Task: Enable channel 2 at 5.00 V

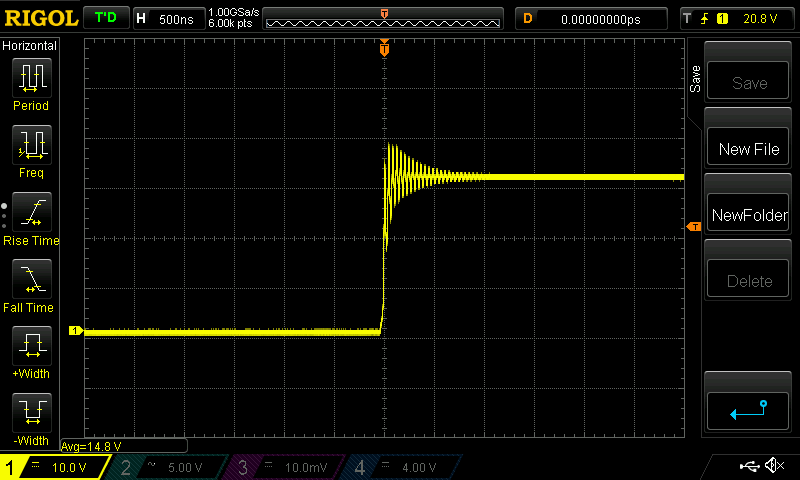Action: pos(168,467)
